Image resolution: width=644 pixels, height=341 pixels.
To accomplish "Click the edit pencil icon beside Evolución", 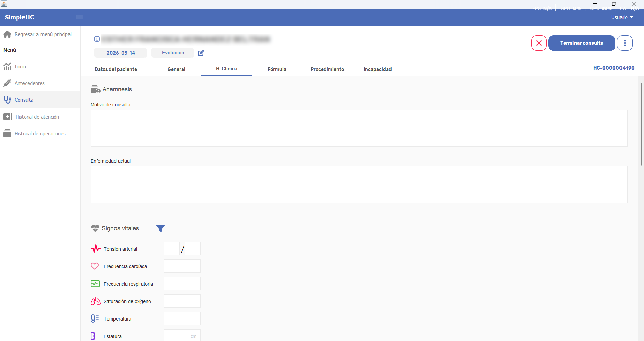I will (201, 53).
